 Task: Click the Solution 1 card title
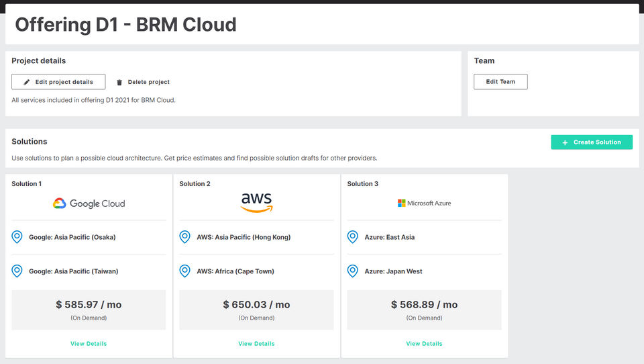tap(26, 184)
